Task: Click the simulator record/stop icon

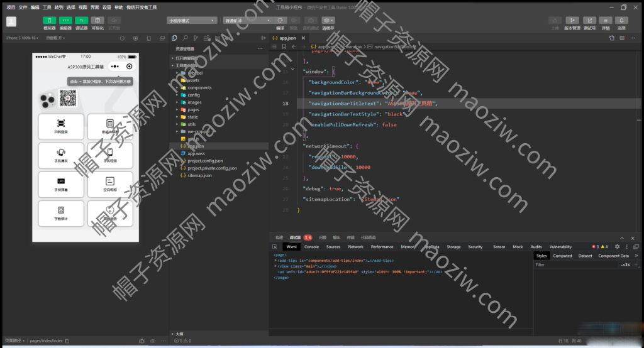Action: point(136,38)
